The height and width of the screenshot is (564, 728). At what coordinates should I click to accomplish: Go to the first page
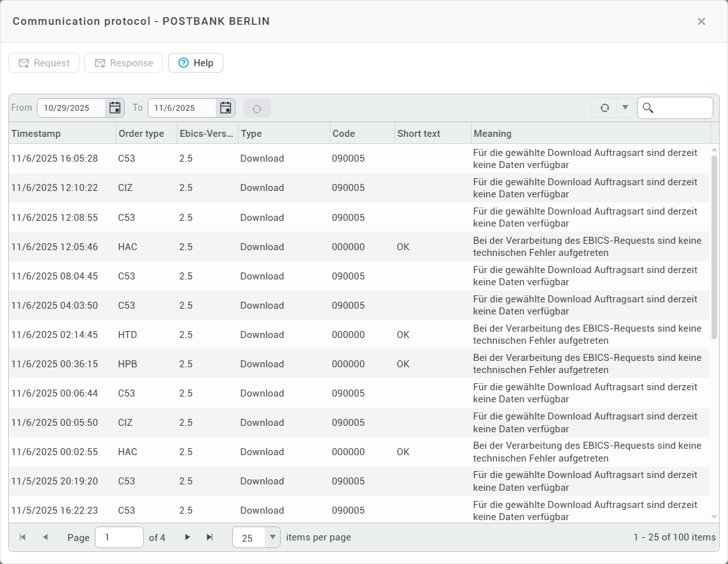tap(23, 537)
